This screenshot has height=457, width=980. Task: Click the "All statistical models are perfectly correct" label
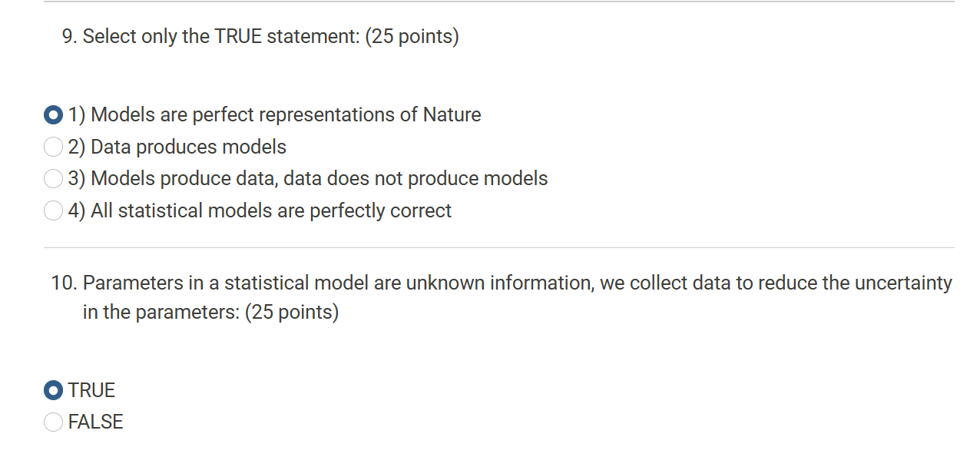[x=271, y=210]
